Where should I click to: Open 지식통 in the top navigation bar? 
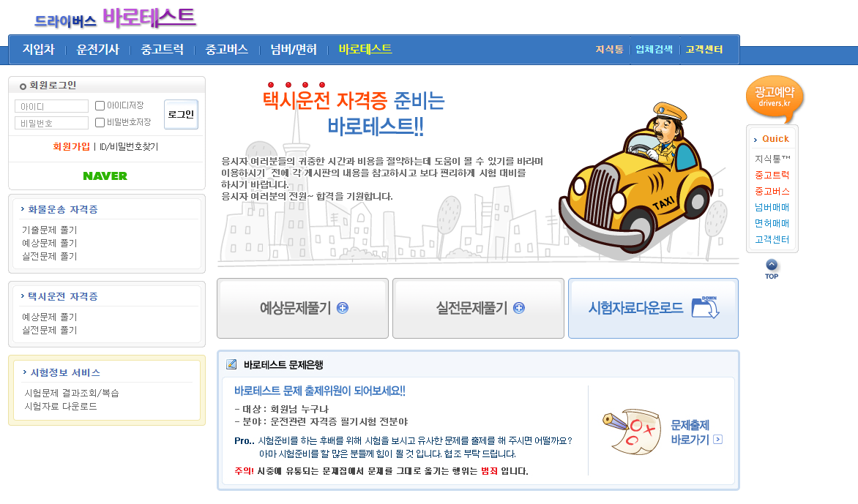(609, 49)
